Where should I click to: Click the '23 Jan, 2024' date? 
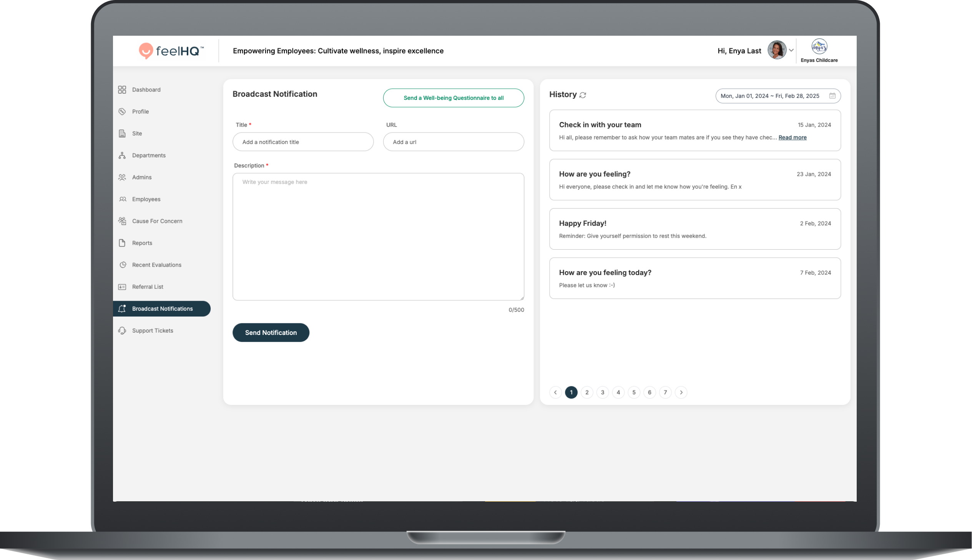coord(814,174)
